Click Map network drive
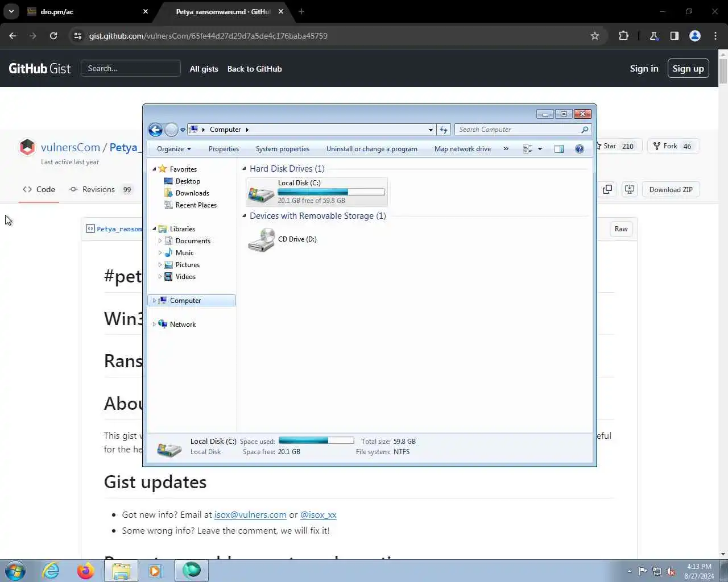 (x=462, y=149)
